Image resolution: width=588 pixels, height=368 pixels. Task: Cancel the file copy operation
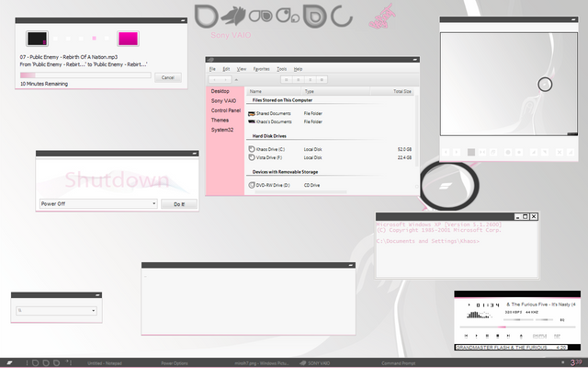pyautogui.click(x=167, y=77)
